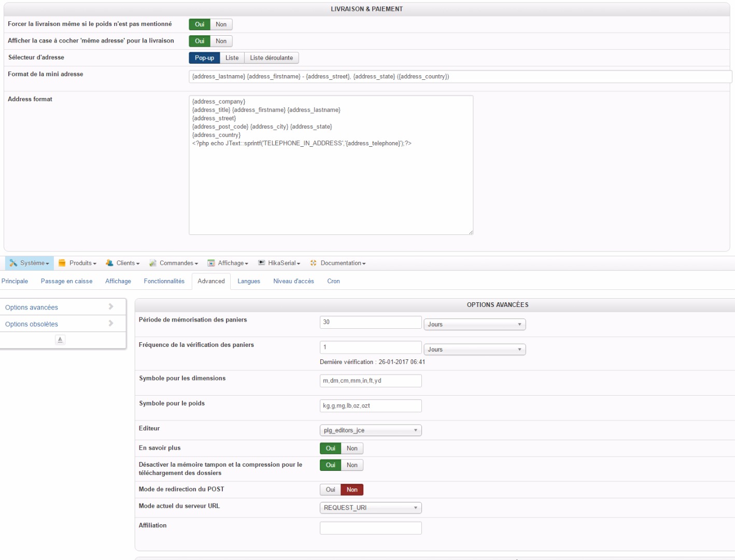Click the chevron beside Options obsolètes
This screenshot has height=560, width=735.
click(x=111, y=324)
